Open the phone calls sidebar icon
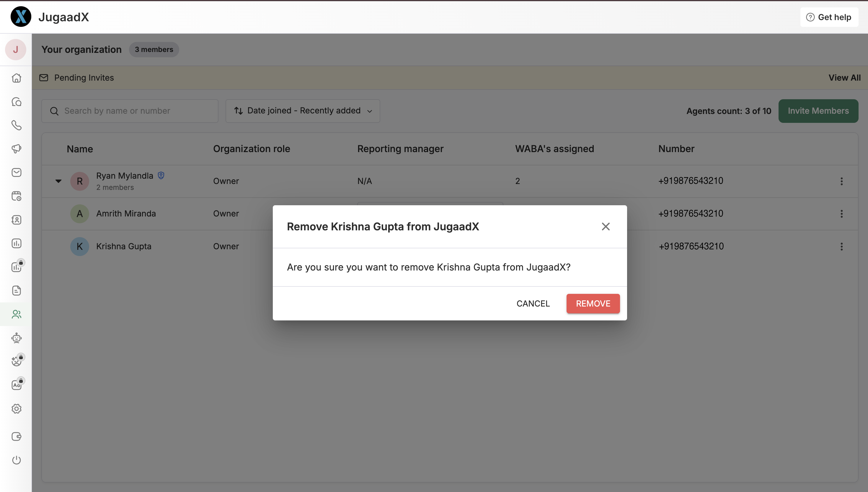 pyautogui.click(x=16, y=126)
